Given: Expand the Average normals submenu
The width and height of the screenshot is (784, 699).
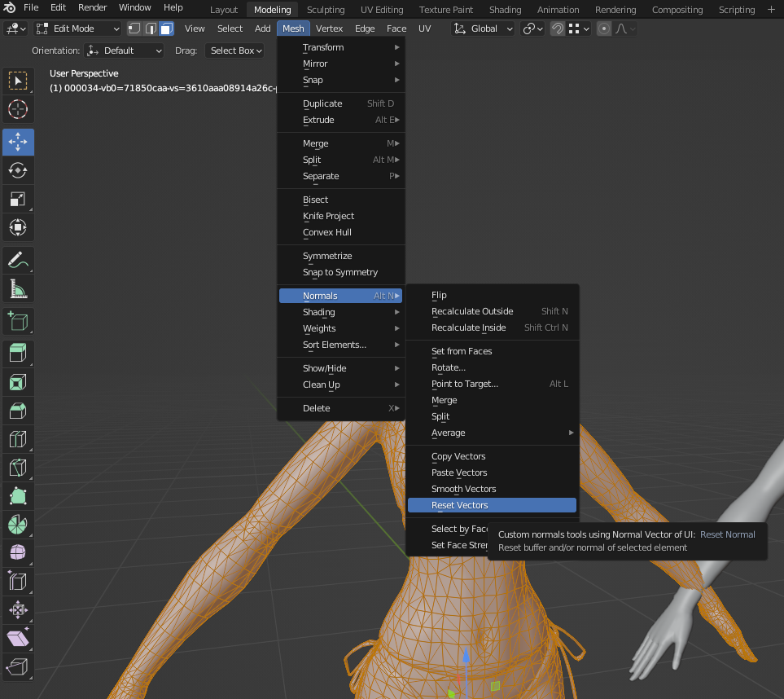Looking at the screenshot, I should click(x=492, y=433).
